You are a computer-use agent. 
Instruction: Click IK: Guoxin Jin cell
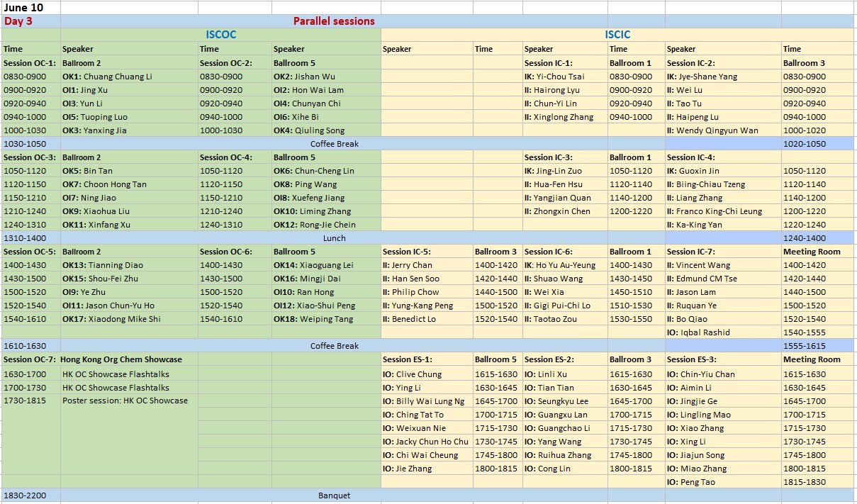coord(723,171)
